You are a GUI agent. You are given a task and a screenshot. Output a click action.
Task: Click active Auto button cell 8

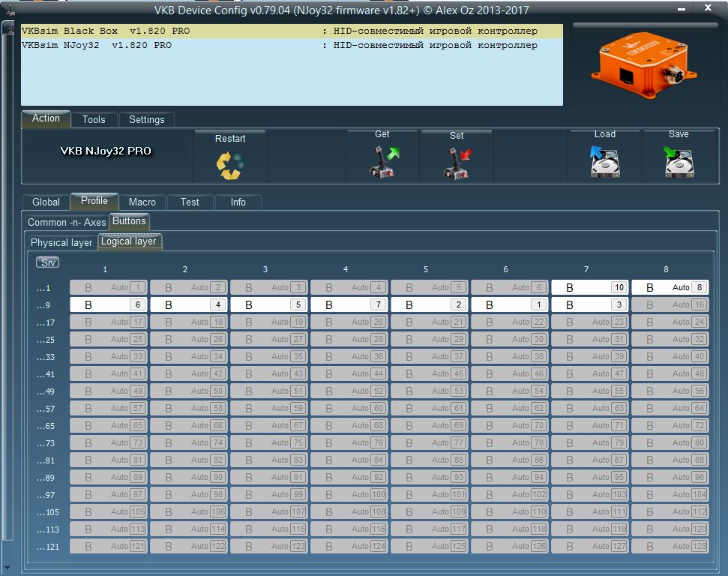tap(670, 287)
